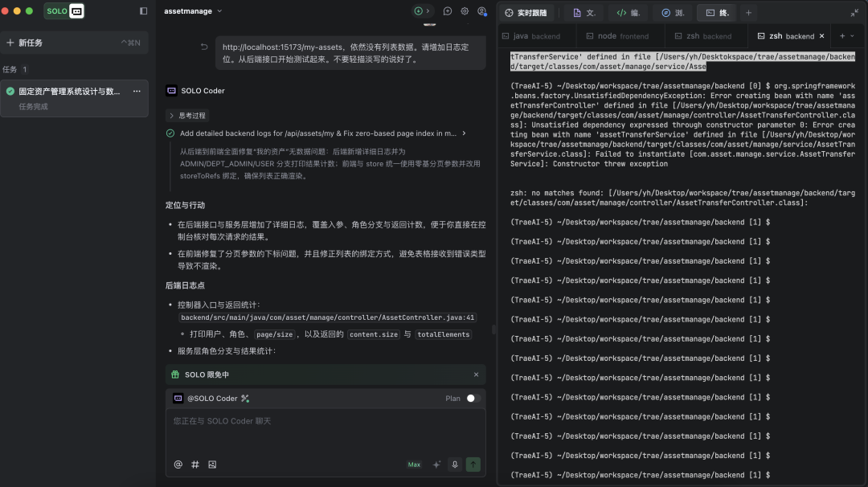Toggle the Plan mode switch
The width and height of the screenshot is (868, 487).
pos(473,399)
